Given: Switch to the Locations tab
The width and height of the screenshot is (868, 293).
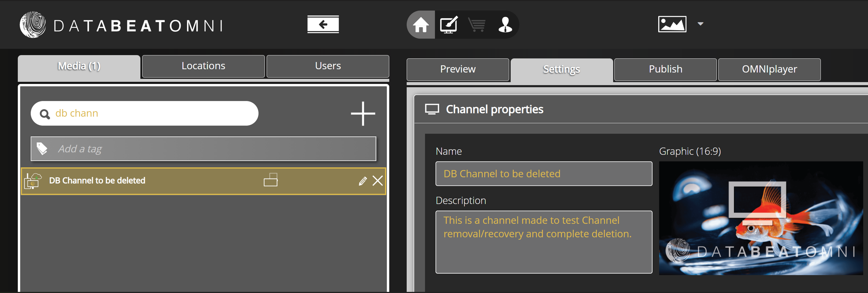Looking at the screenshot, I should point(203,66).
